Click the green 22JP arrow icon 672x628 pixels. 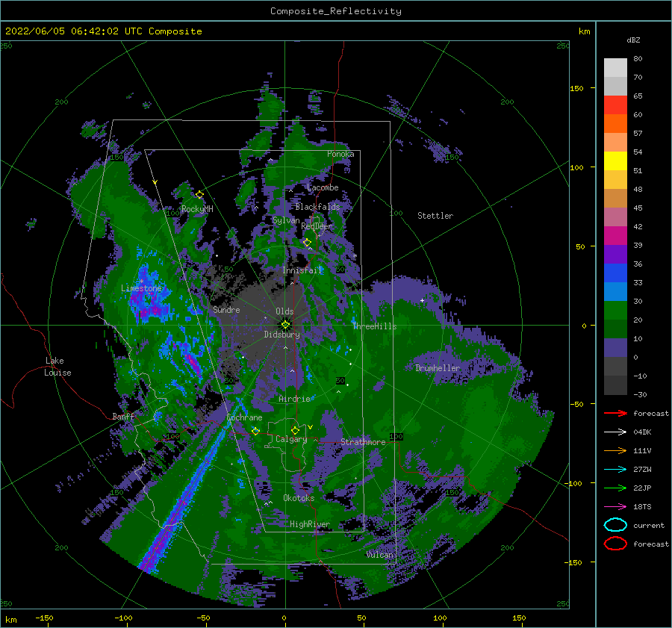(x=615, y=488)
